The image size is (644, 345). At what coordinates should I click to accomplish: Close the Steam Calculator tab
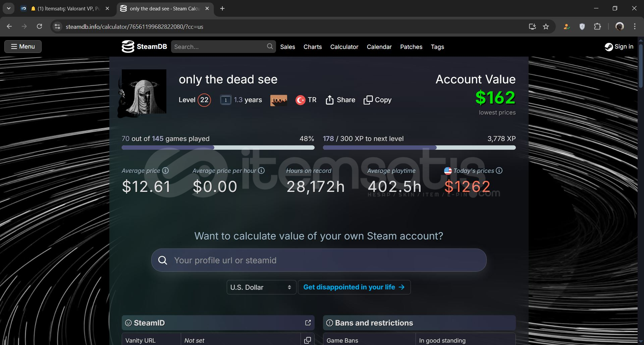pos(207,9)
